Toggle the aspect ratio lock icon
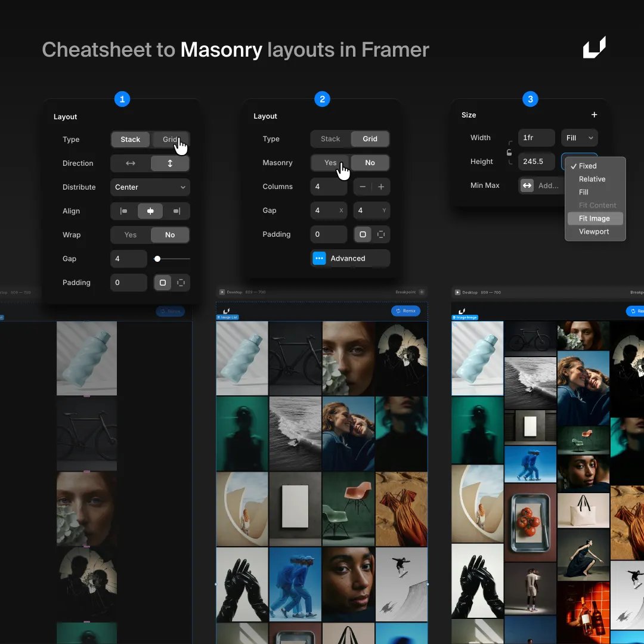 click(x=509, y=153)
